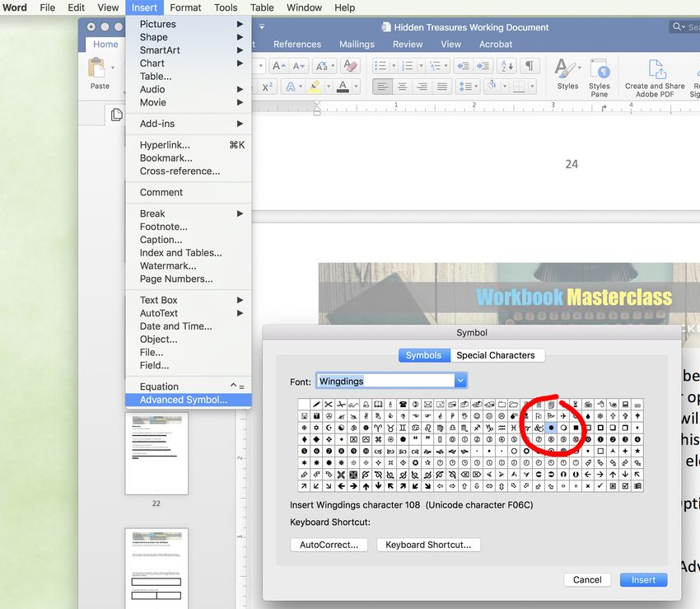
Task: Click the Insert button in Symbol dialog
Action: click(x=643, y=580)
